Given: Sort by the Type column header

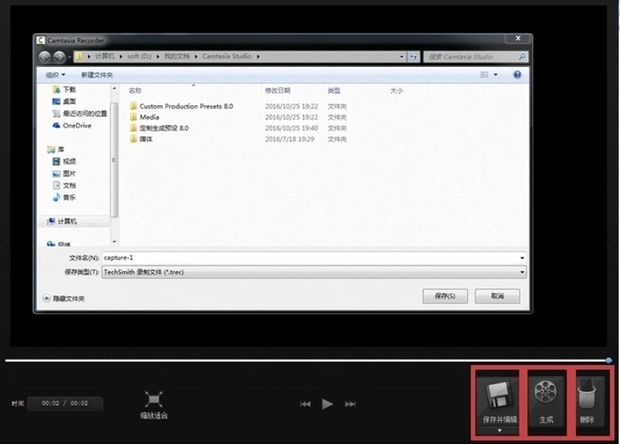Looking at the screenshot, I should pos(334,91).
